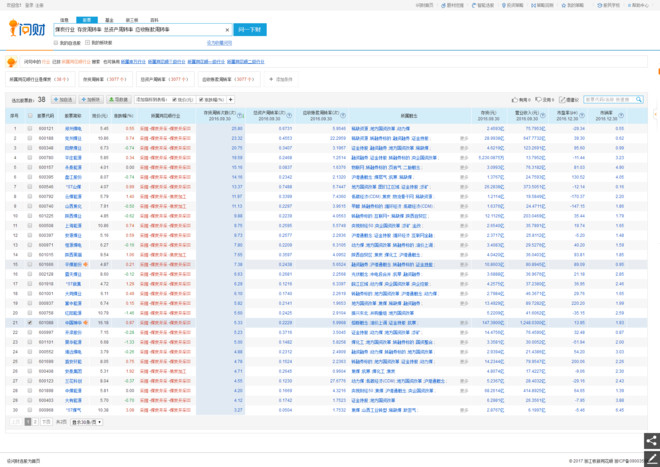
Task: Clear the search query with the X icon
Action: pyautogui.click(x=227, y=30)
